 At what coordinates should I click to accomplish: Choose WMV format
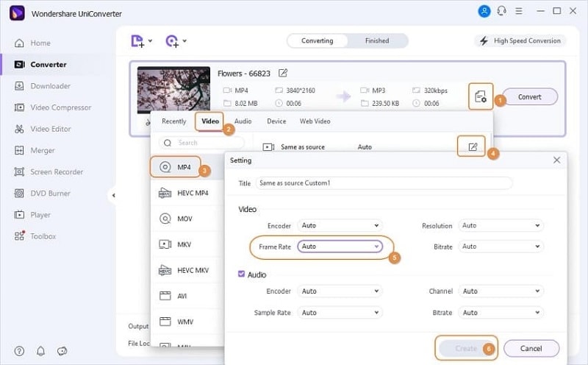pyautogui.click(x=187, y=322)
